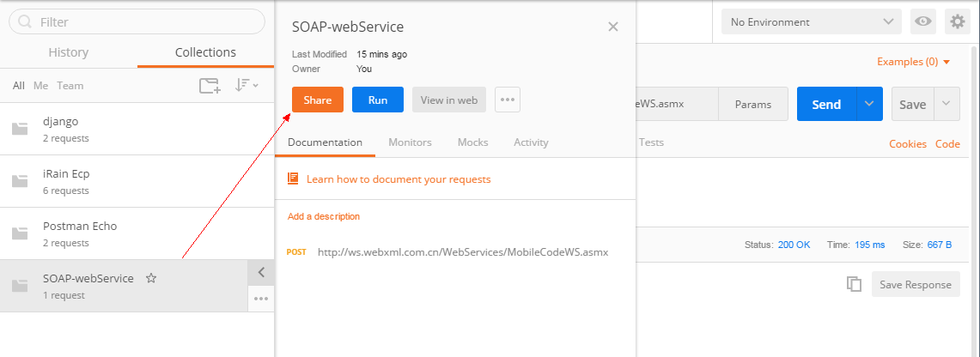Open the Mocks tab

[473, 142]
